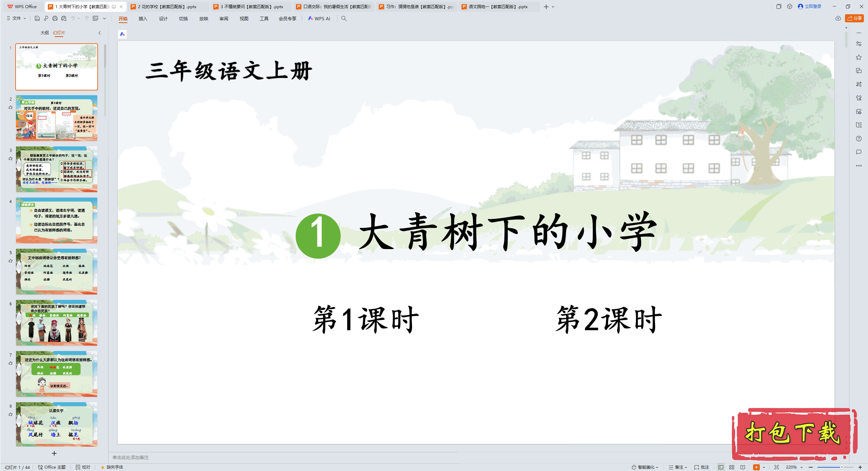The height and width of the screenshot is (471, 868).
Task: Click the zoom slider handle
Action: (x=842, y=467)
